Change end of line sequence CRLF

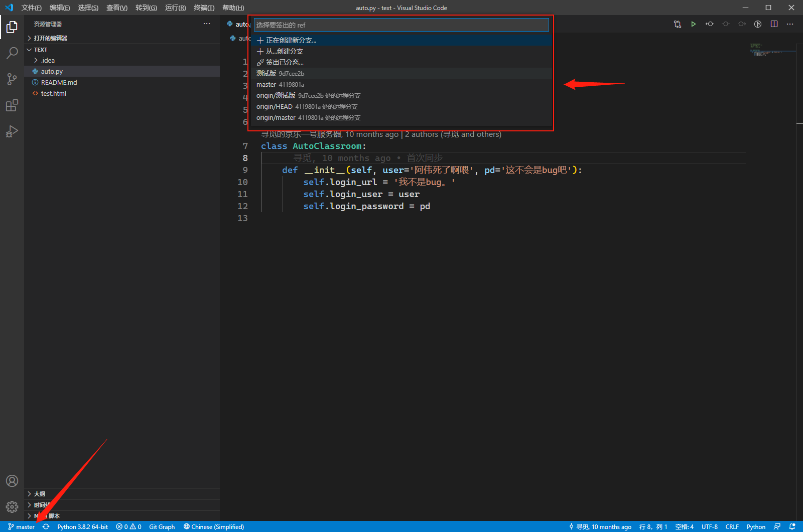click(x=732, y=526)
